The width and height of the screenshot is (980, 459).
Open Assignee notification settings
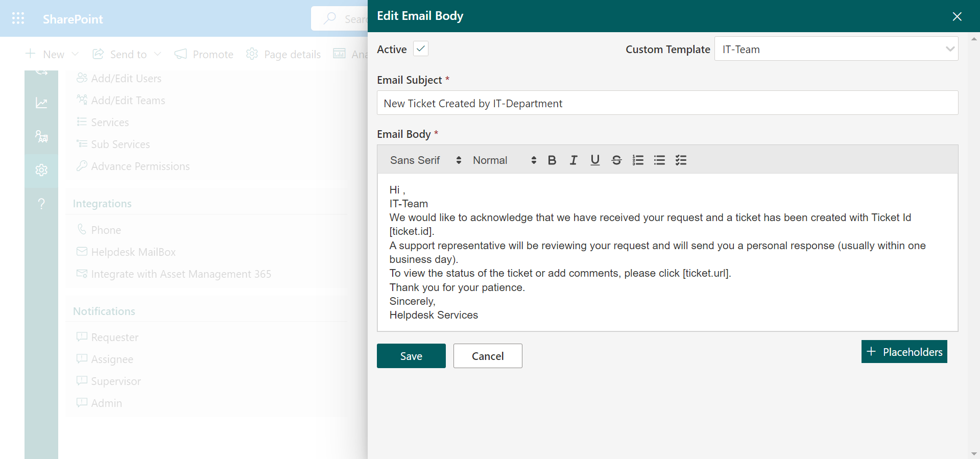(x=105, y=359)
